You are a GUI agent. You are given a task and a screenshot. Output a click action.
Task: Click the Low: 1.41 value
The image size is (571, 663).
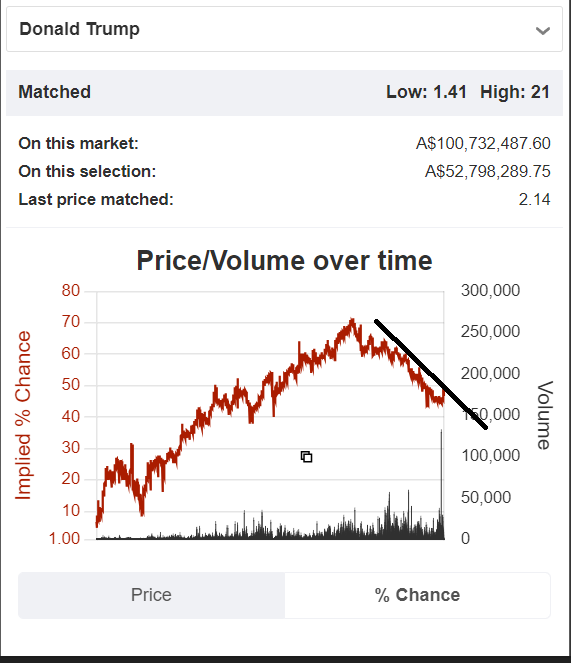click(426, 92)
